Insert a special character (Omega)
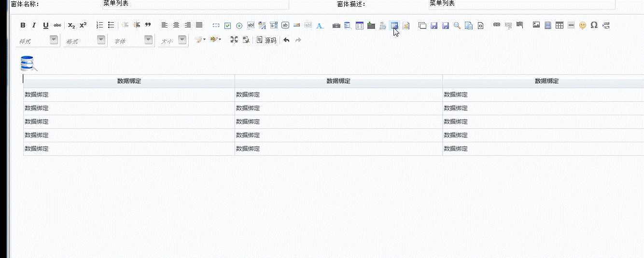 594,25
